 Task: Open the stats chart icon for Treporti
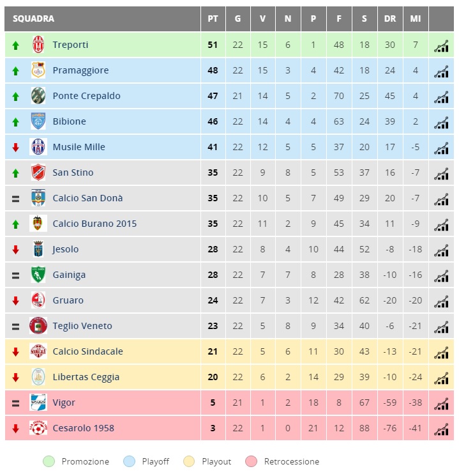click(x=441, y=46)
